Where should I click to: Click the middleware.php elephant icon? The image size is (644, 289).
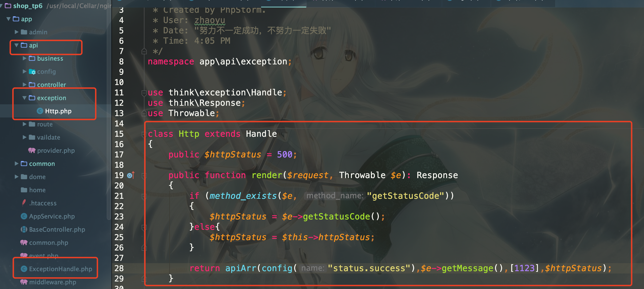(x=24, y=282)
